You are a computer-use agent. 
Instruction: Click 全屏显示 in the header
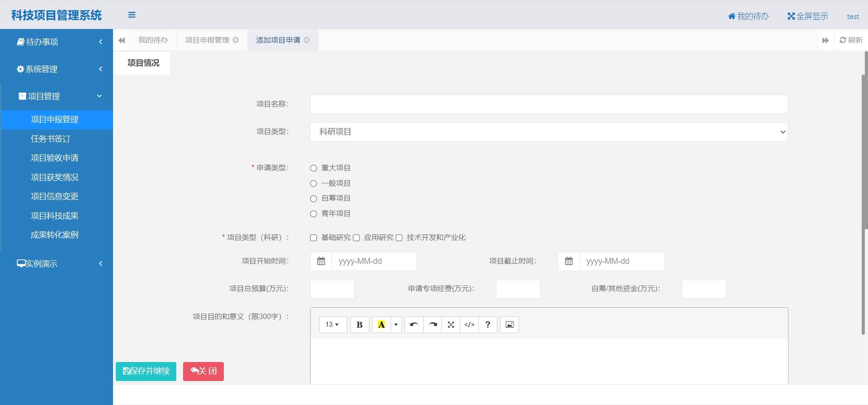(x=808, y=16)
